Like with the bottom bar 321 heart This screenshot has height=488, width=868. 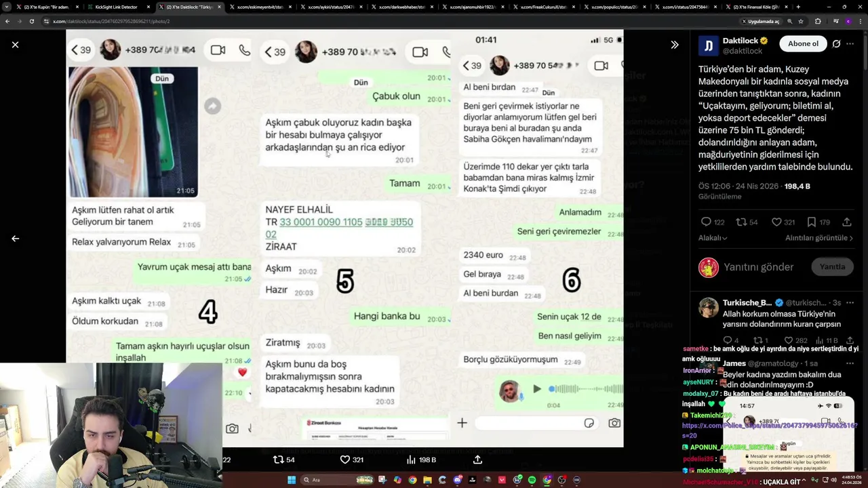point(351,460)
